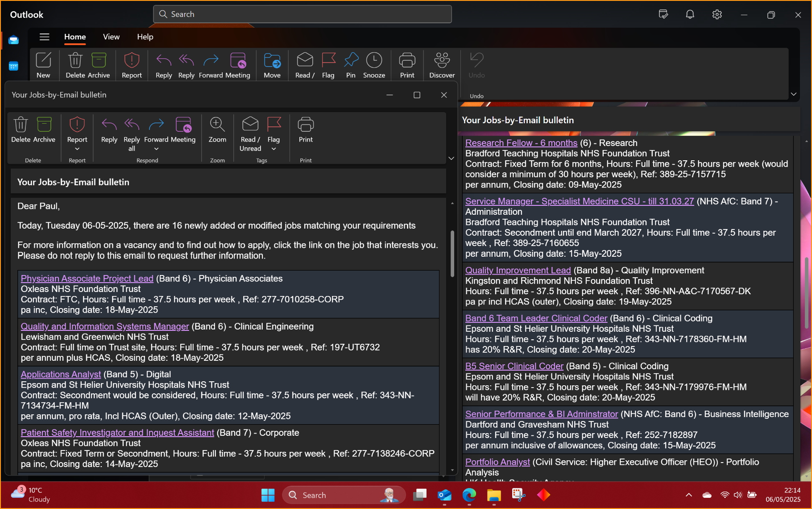812x509 pixels.
Task: Open the Calendar icon in left sidebar
Action: 13,66
